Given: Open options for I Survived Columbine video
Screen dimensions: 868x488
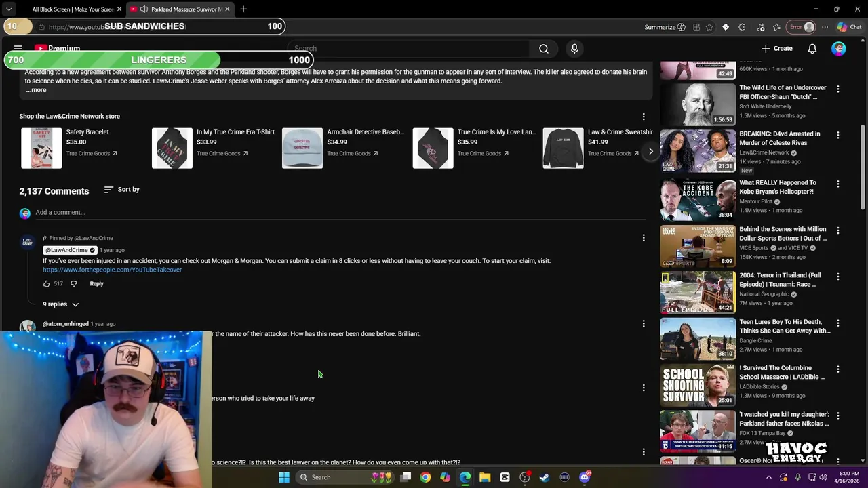Looking at the screenshot, I should click(x=838, y=370).
